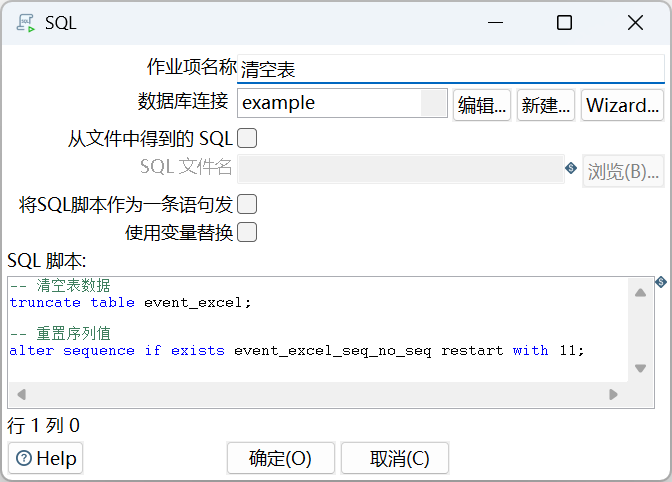This screenshot has height=482, width=672.
Task: Click the alter sequence statement line
Action: tap(297, 350)
